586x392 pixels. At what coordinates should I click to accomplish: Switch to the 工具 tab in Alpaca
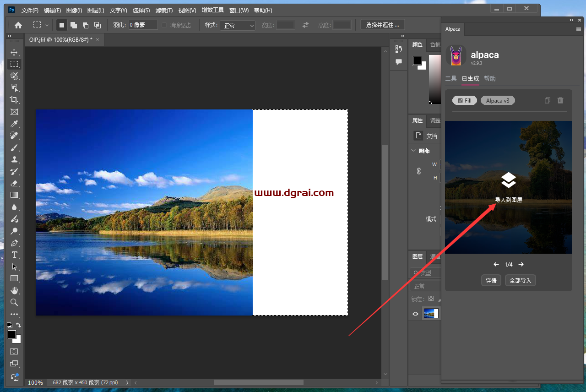tap(451, 78)
